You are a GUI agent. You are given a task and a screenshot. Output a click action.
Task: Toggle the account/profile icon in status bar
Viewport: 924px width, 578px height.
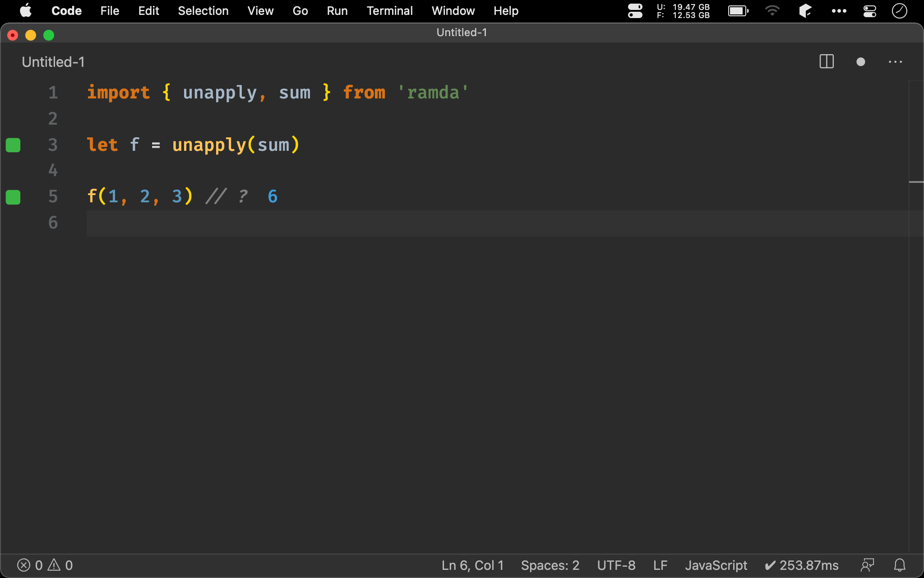(867, 565)
